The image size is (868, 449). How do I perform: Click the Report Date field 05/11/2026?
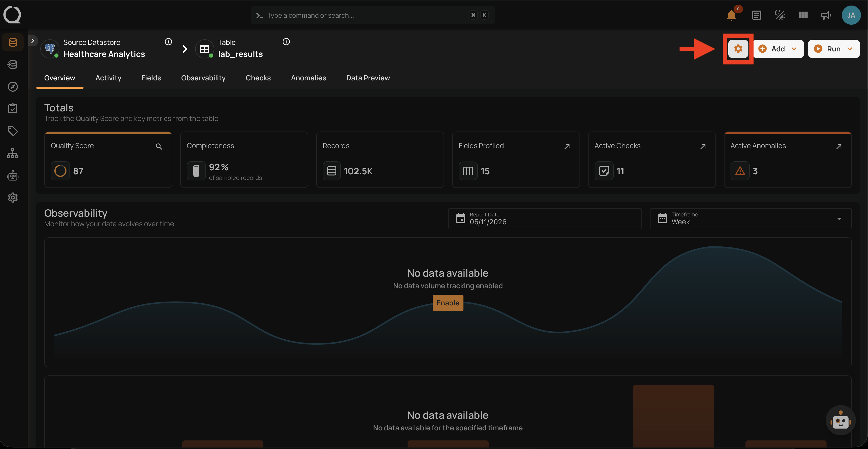coord(545,219)
